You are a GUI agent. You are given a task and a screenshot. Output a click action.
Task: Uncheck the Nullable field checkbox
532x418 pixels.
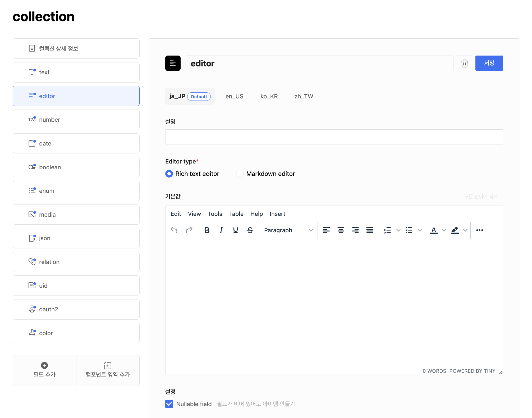169,404
